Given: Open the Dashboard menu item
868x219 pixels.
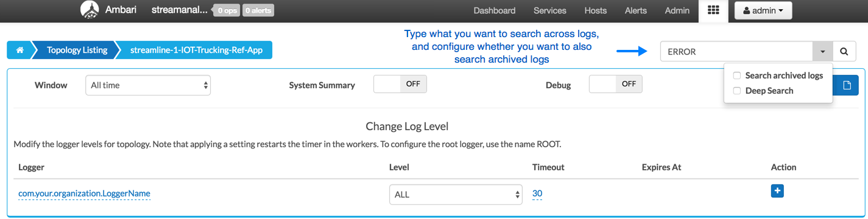Looking at the screenshot, I should coord(495,10).
